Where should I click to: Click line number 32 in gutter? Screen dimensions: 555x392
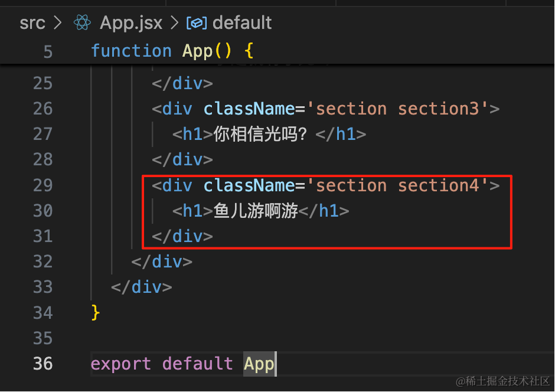pos(43,262)
